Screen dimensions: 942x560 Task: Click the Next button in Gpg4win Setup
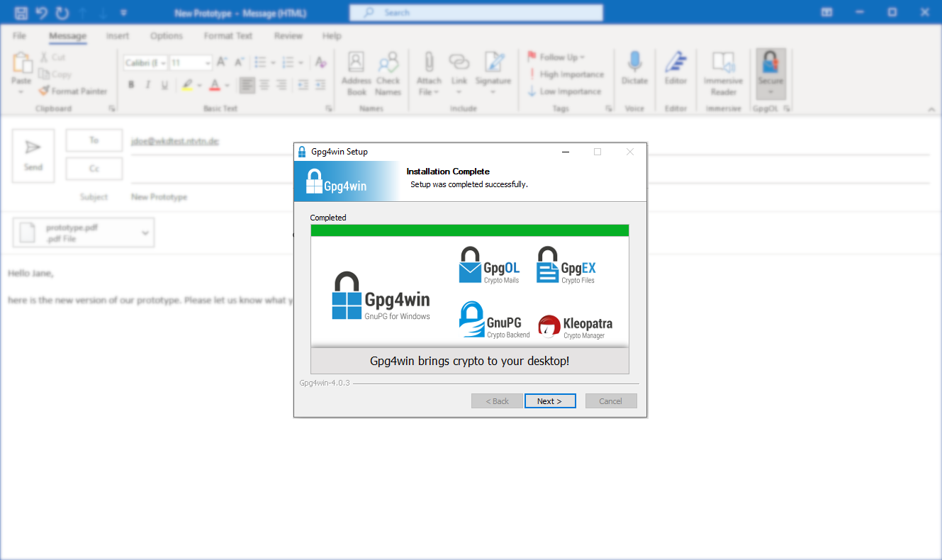click(x=549, y=401)
